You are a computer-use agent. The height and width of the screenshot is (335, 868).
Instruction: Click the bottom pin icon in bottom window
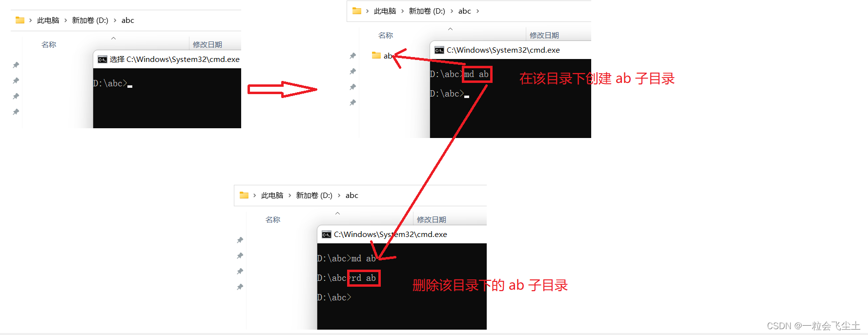coord(240,287)
